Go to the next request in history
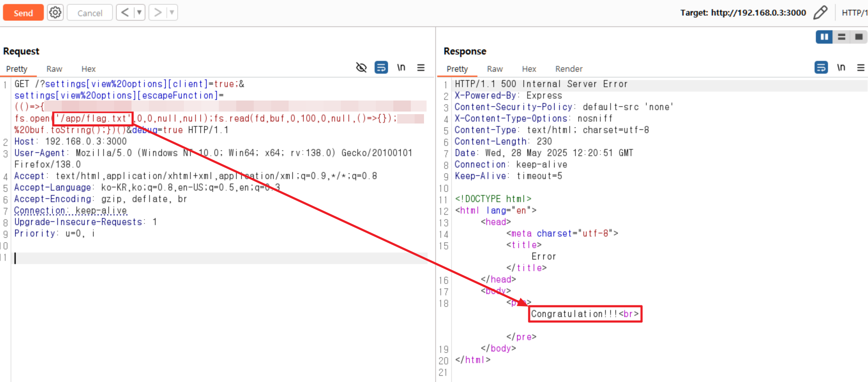Screen dimensions: 868x382 [x=158, y=13]
